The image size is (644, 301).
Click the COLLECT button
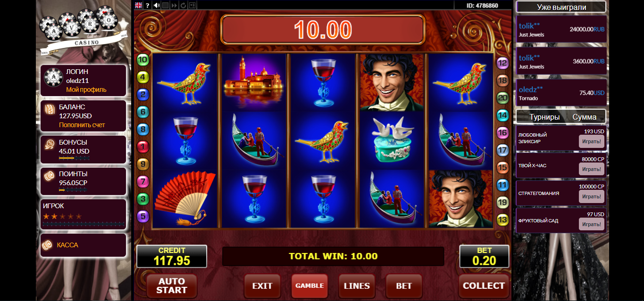point(484,285)
